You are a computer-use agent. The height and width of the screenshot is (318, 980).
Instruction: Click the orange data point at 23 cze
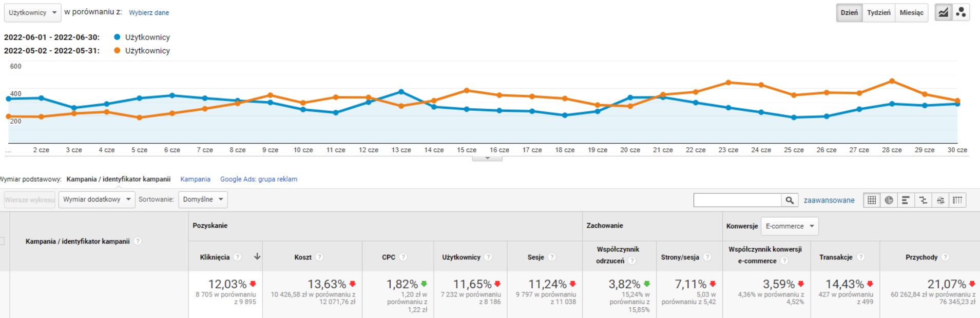728,83
